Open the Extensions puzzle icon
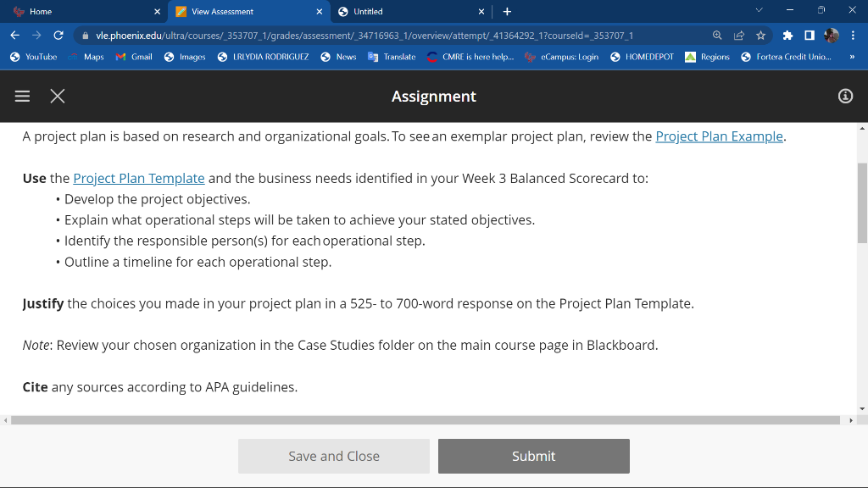 [x=787, y=36]
